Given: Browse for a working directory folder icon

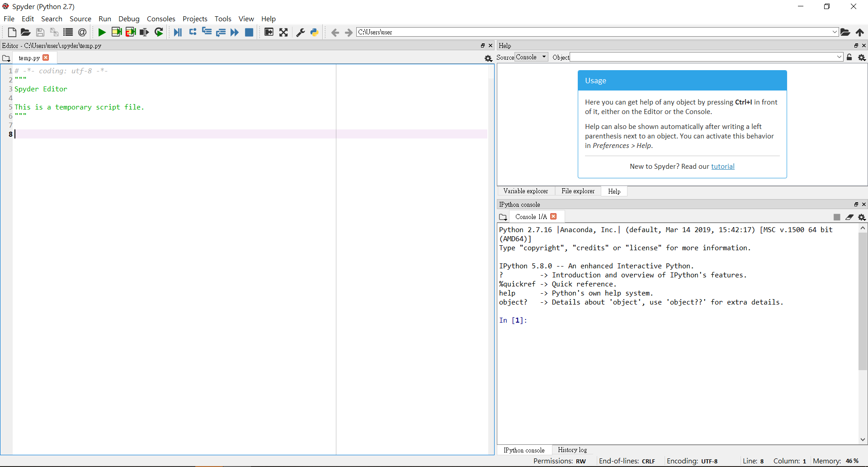Looking at the screenshot, I should [x=845, y=32].
